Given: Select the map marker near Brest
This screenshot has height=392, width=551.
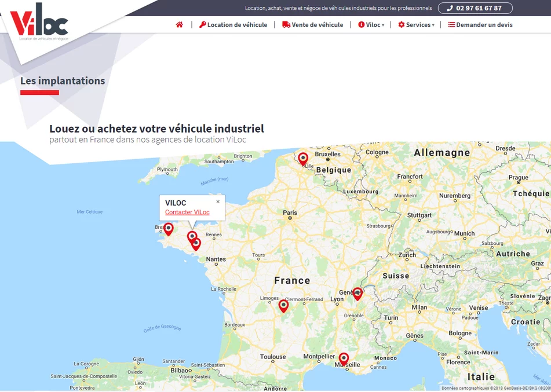Looking at the screenshot, I should coord(168,229).
